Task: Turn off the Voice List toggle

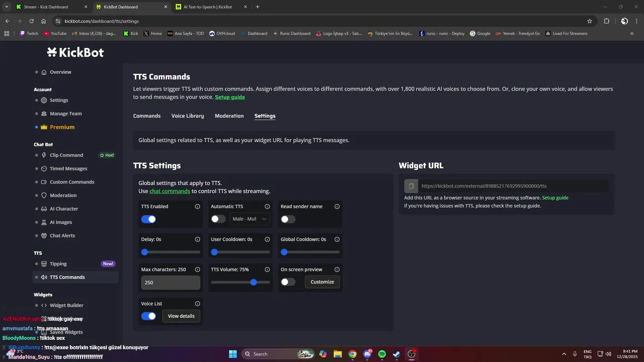Action: click(x=148, y=316)
